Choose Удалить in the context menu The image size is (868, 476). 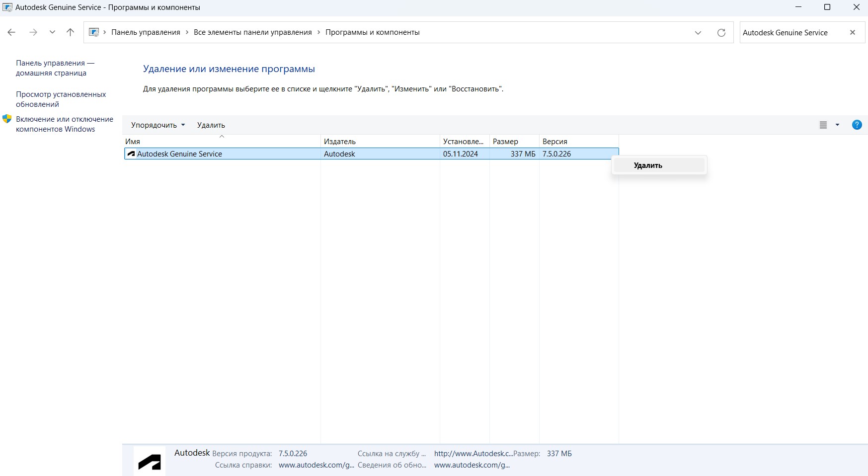[648, 165]
